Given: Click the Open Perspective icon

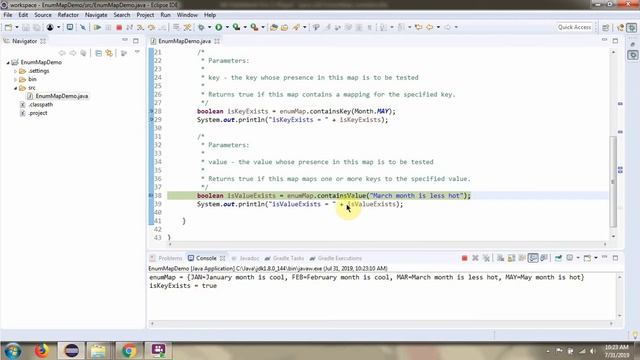Looking at the screenshot, I should 606,27.
